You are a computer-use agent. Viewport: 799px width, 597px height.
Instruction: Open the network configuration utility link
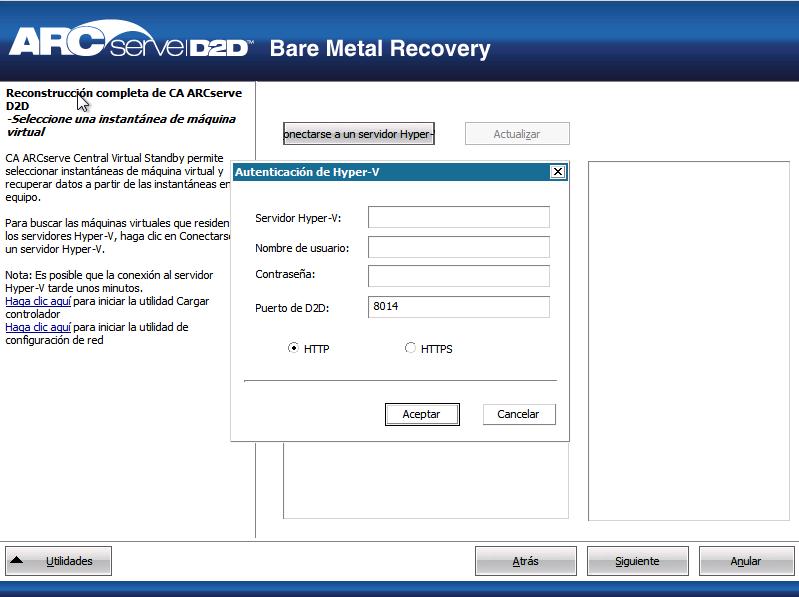pyautogui.click(x=38, y=327)
